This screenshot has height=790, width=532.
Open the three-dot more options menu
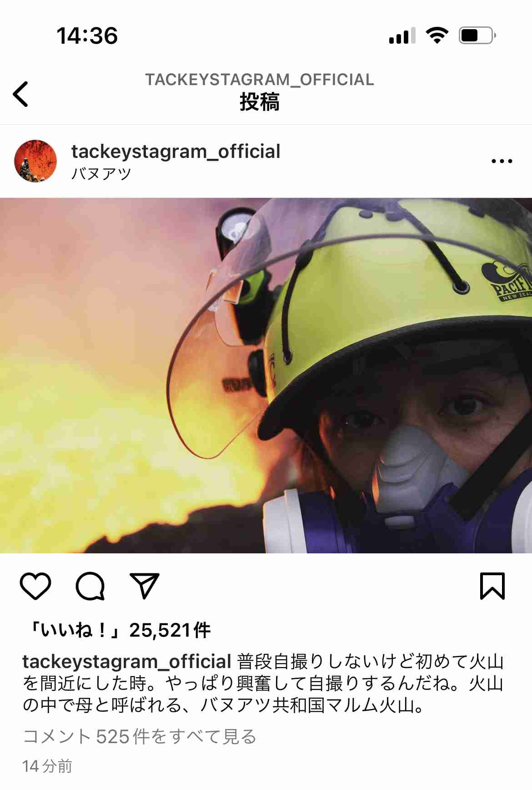pos(502,161)
